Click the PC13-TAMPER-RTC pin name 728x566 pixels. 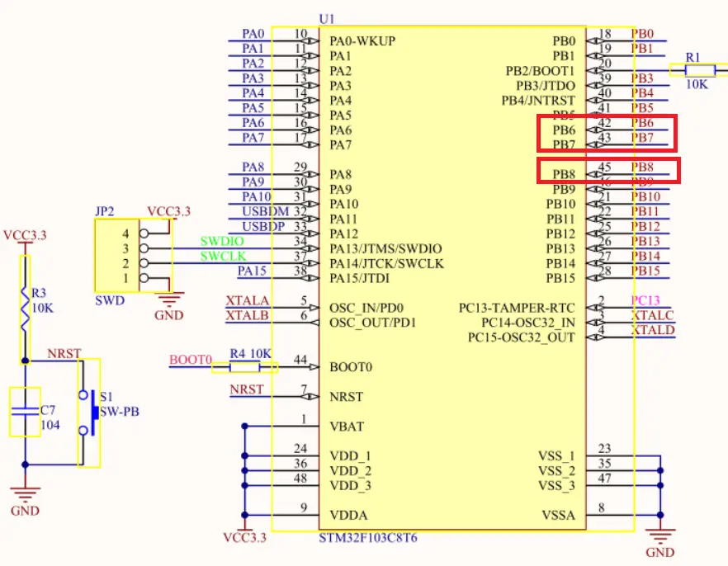click(x=517, y=308)
